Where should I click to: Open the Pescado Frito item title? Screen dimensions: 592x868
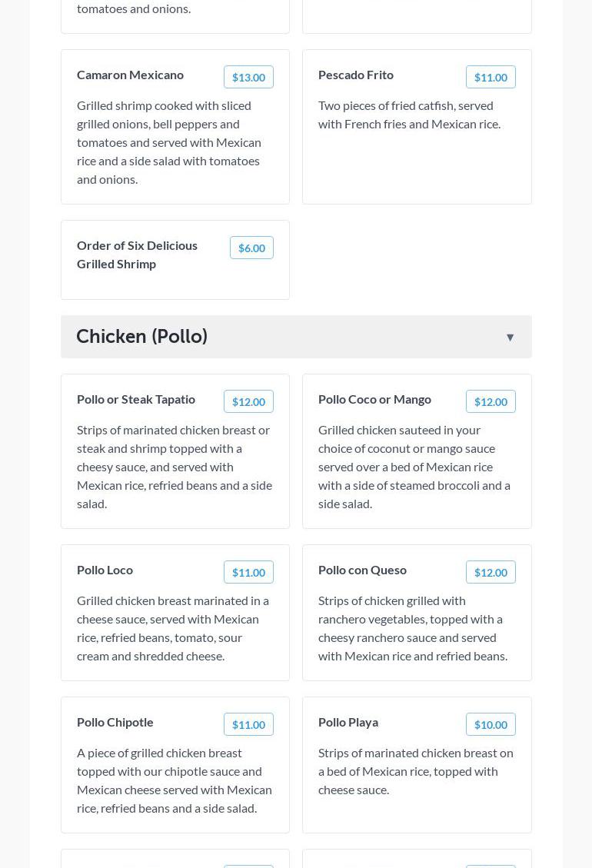point(356,75)
